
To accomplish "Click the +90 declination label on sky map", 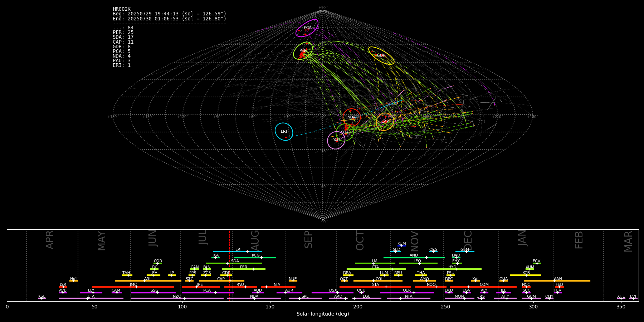I will [x=323, y=8].
